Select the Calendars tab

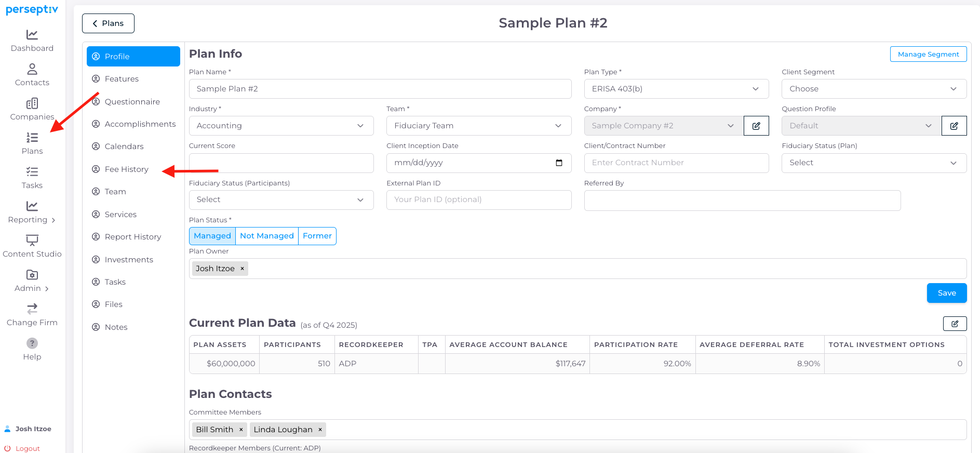pos(133,146)
